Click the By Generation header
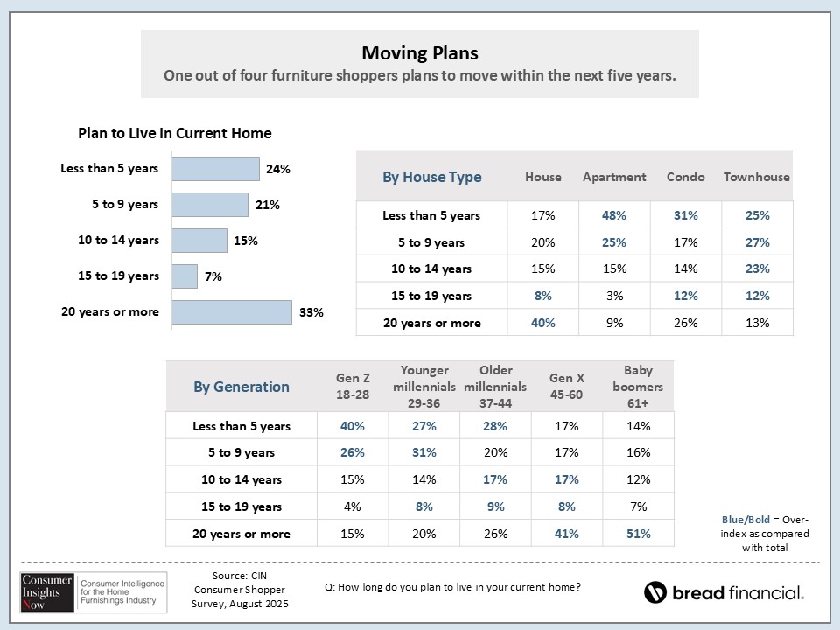Image resolution: width=840 pixels, height=630 pixels. 241,387
